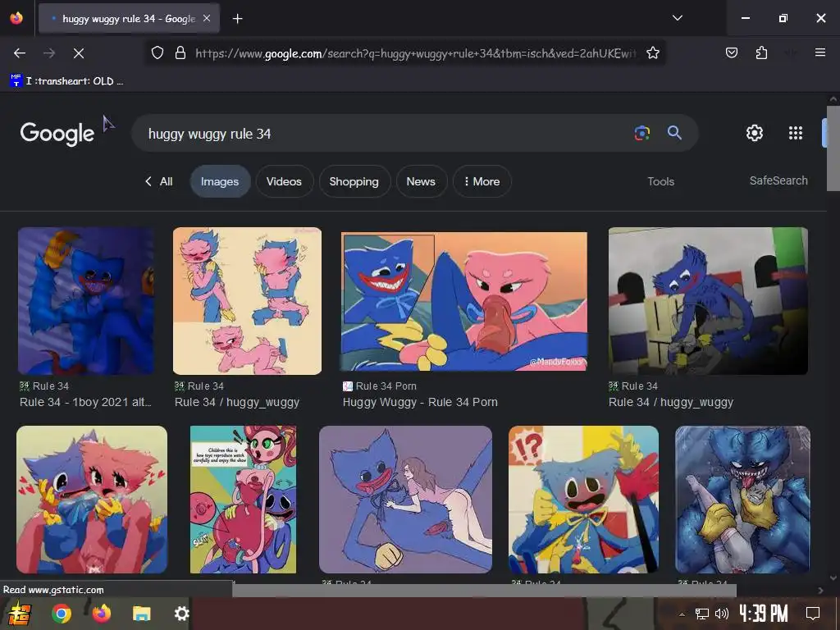Open the Tools options

(x=660, y=181)
